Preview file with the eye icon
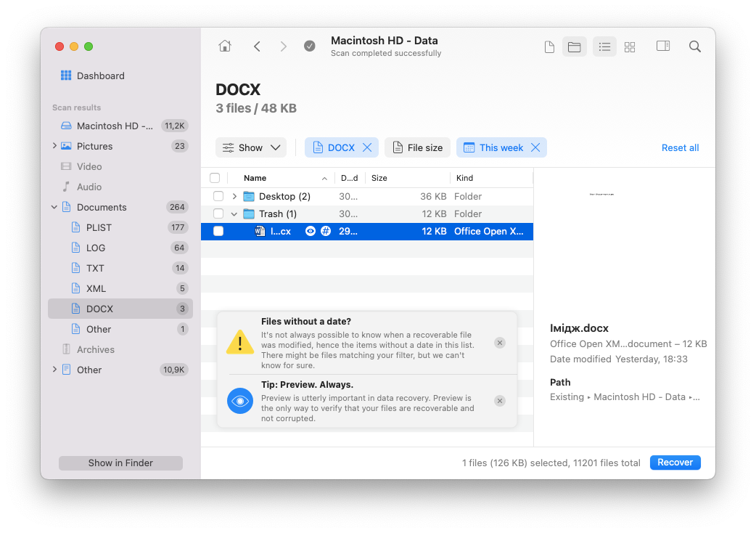756x533 pixels. 311,231
